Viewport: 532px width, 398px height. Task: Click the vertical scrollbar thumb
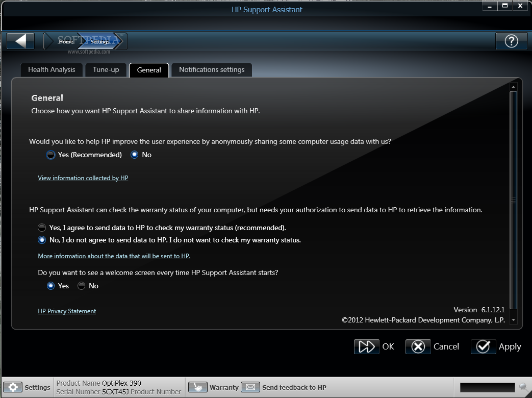[x=513, y=200]
